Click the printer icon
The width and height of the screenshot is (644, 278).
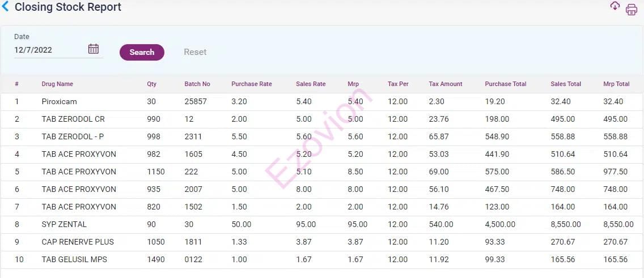631,10
